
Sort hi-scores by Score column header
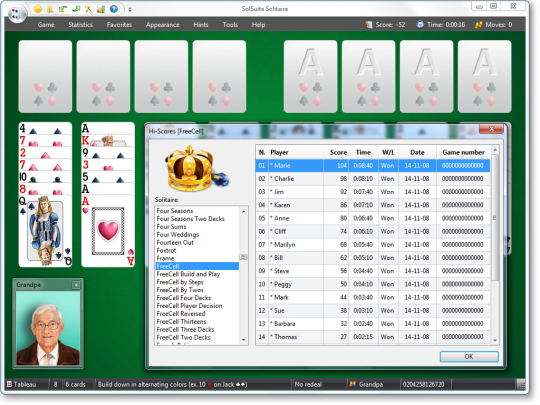[336, 152]
